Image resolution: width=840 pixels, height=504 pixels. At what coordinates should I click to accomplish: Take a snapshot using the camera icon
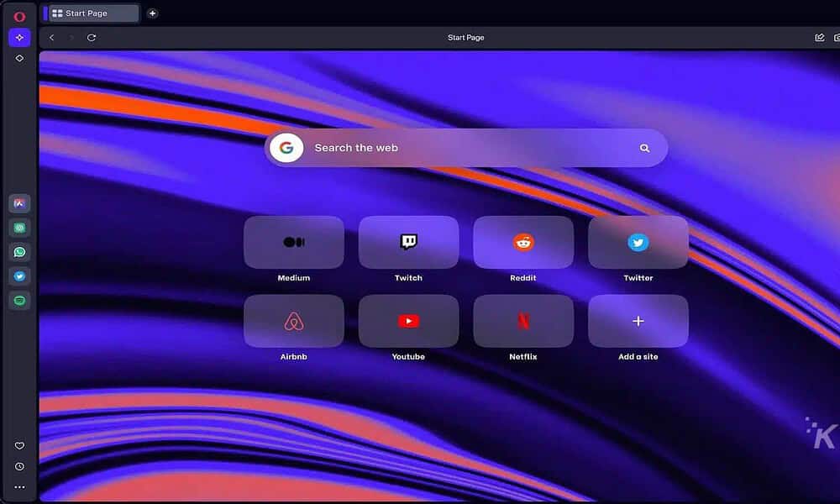(836, 37)
